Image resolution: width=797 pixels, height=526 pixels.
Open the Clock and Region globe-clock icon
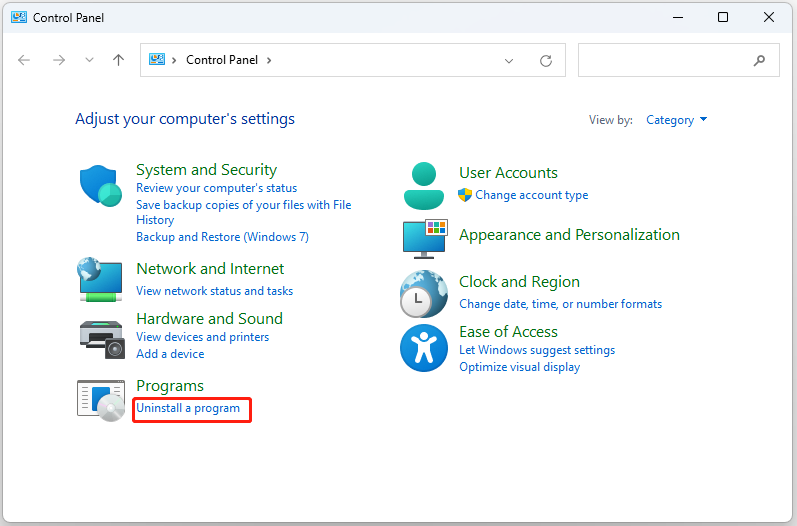423,294
